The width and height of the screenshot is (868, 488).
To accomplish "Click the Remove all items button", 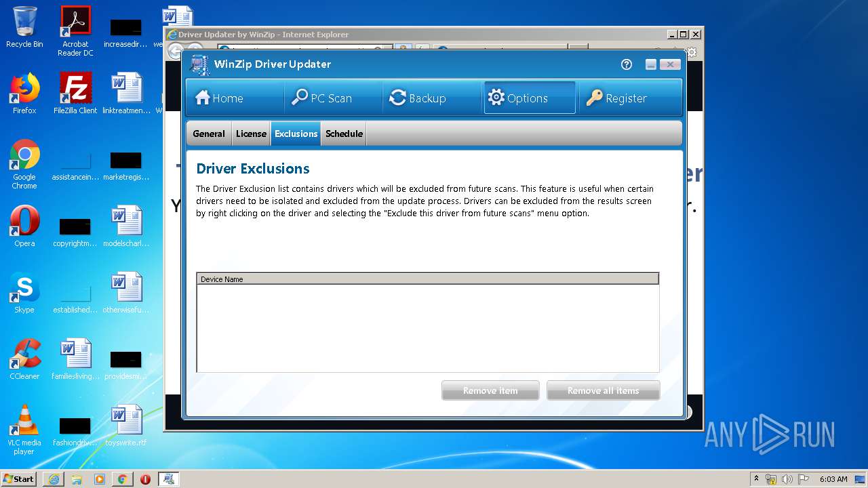I will pos(604,390).
